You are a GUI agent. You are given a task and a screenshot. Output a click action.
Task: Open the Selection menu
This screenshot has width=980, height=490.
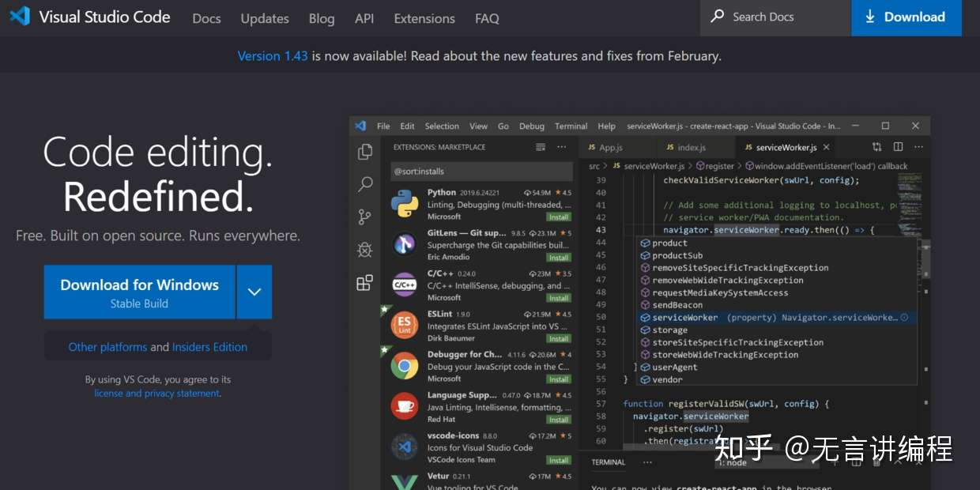click(442, 126)
